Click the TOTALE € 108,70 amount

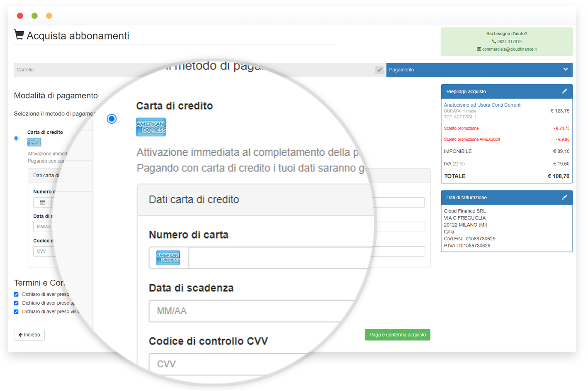point(559,176)
